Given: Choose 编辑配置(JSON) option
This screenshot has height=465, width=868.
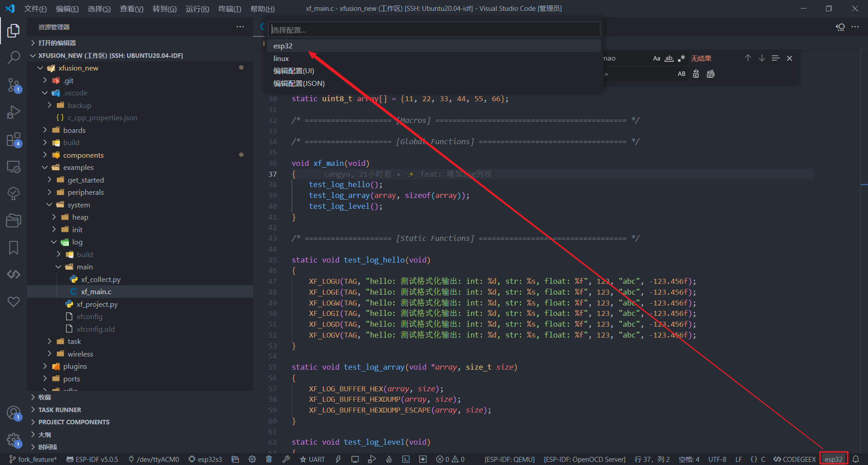Looking at the screenshot, I should coord(434,83).
